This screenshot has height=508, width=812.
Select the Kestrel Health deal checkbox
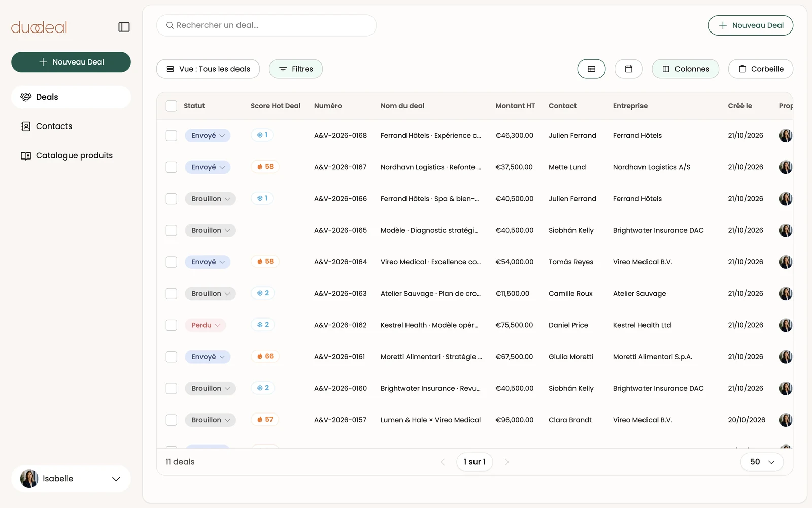pos(172,325)
